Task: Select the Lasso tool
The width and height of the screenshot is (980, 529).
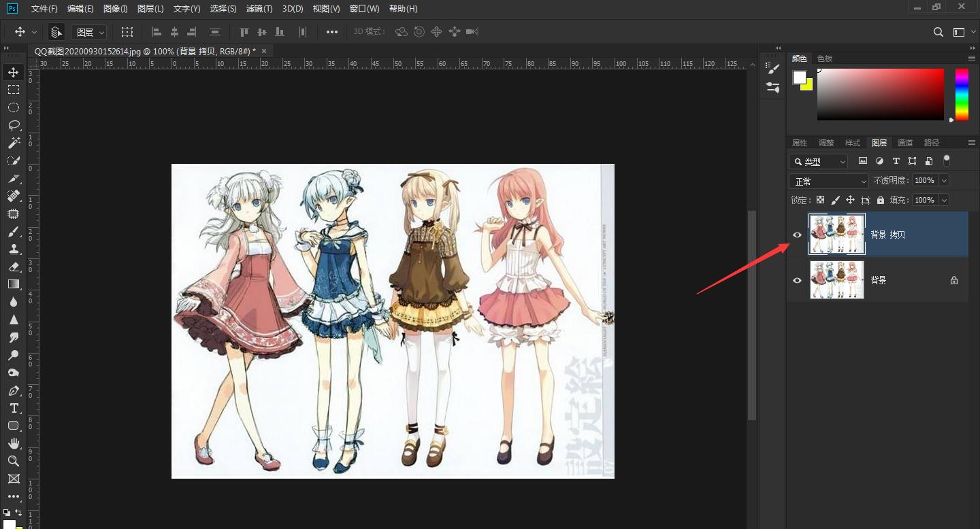Action: pos(14,125)
